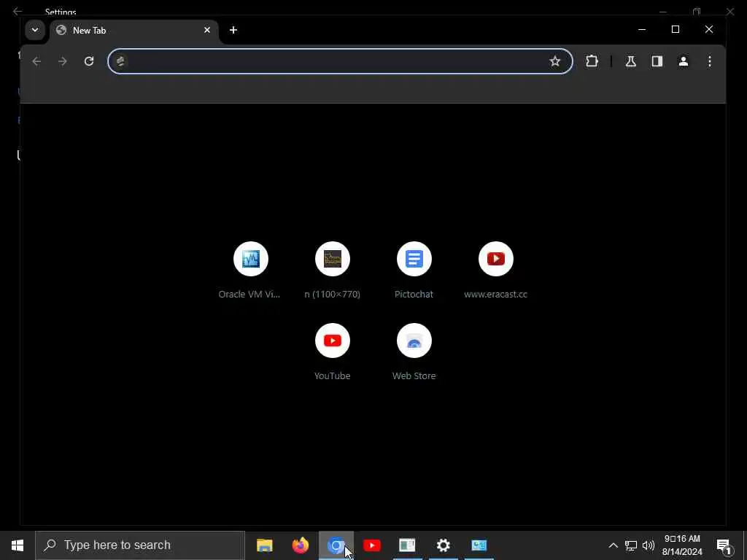Screen dimensions: 747x560
Task: Minimize the browser window
Action: [x=642, y=29]
